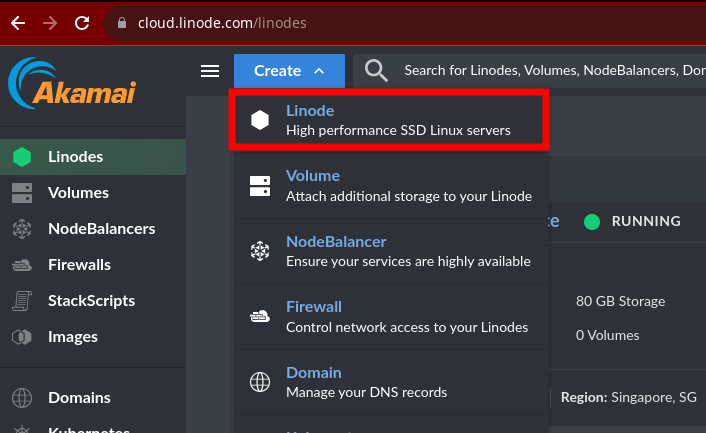Click the search field for Linodes, Volumes
The image size is (706, 433).
point(530,71)
